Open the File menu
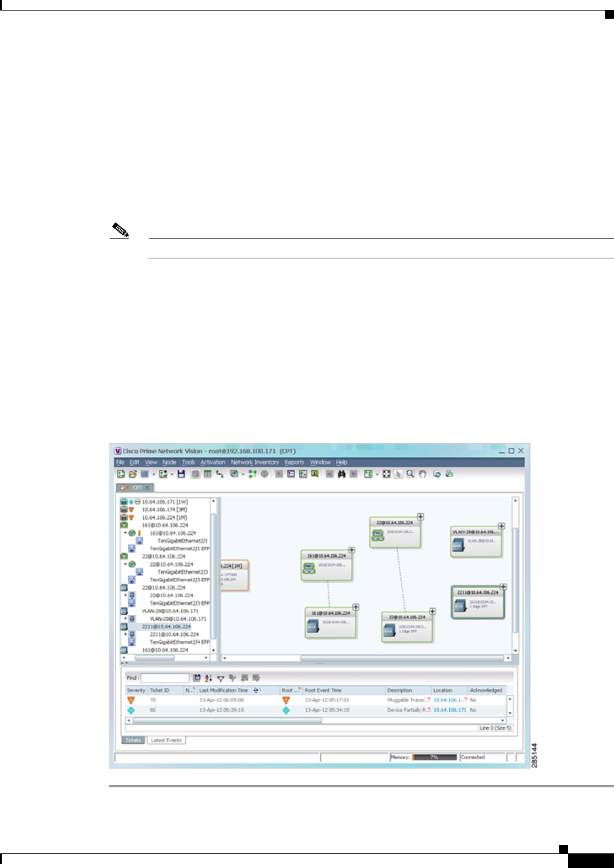This screenshot has width=614, height=868. [120, 462]
